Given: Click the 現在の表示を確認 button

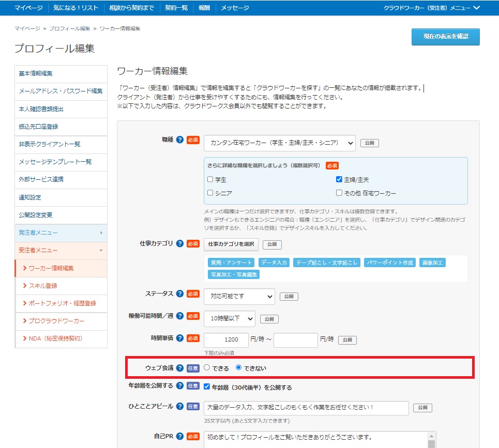Looking at the screenshot, I should pos(445,37).
